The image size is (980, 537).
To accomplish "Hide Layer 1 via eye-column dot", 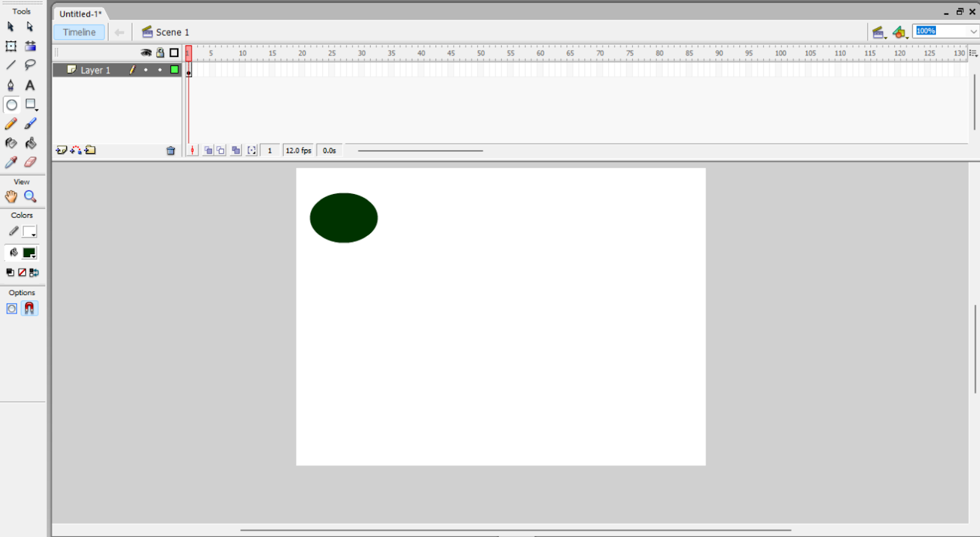I will (x=146, y=70).
